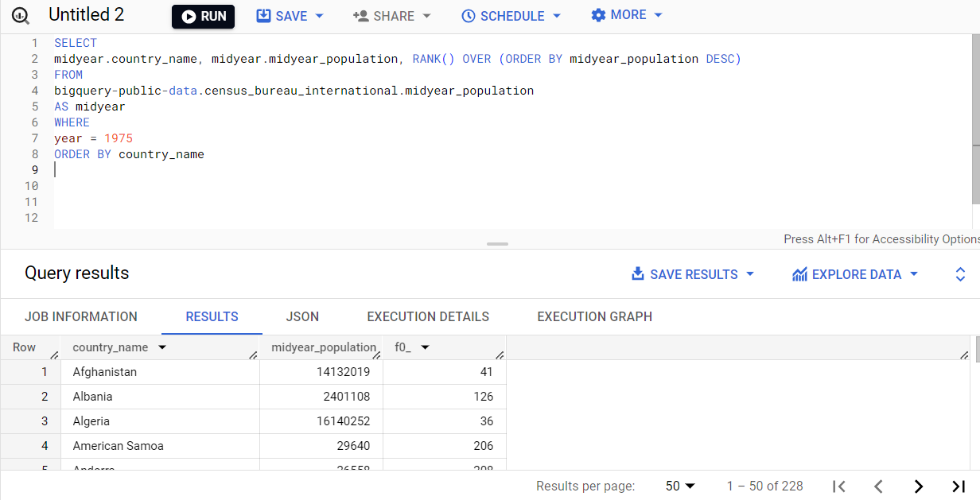The width and height of the screenshot is (980, 500).
Task: Go to the first results page
Action: [x=838, y=486]
